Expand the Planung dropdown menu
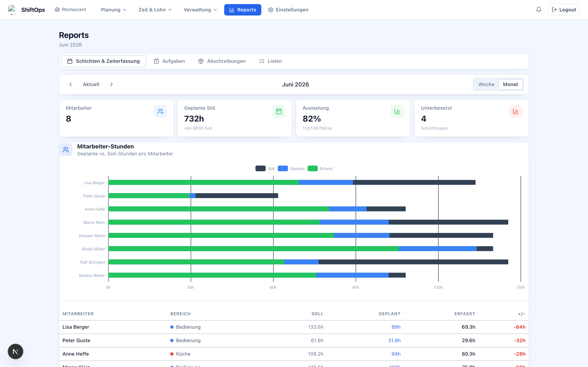The image size is (588, 367). tap(114, 10)
